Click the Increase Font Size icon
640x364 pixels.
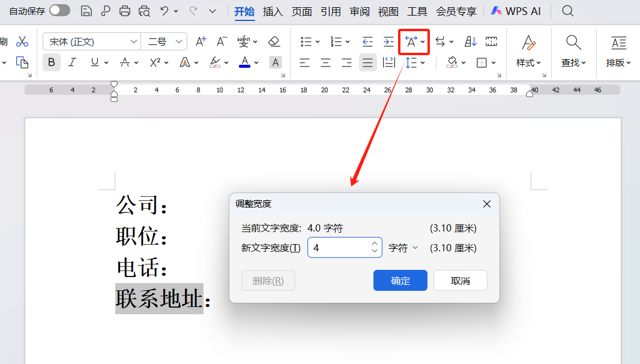(x=201, y=41)
